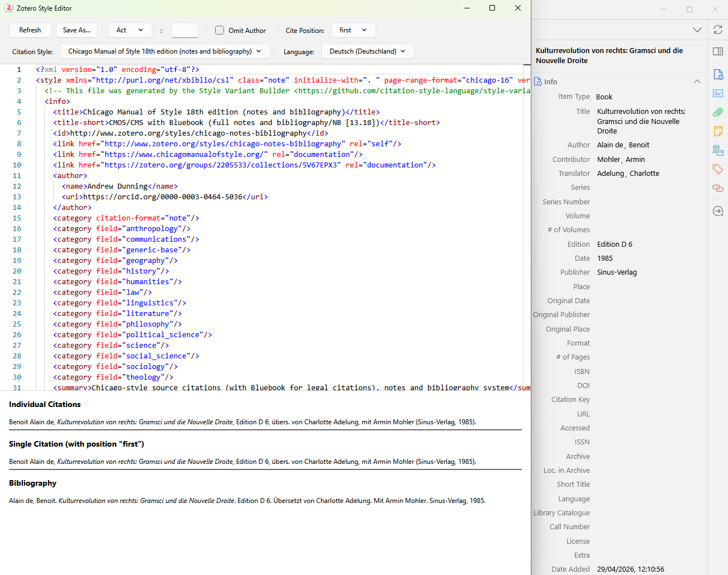This screenshot has height=575, width=728.
Task: Maximize the background Zotero window
Action: (x=689, y=9)
